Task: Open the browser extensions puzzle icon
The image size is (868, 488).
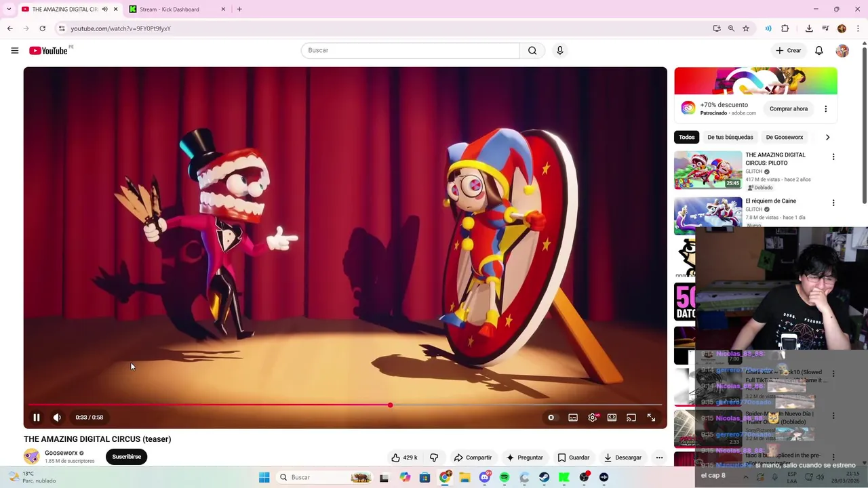Action: pos(785,28)
